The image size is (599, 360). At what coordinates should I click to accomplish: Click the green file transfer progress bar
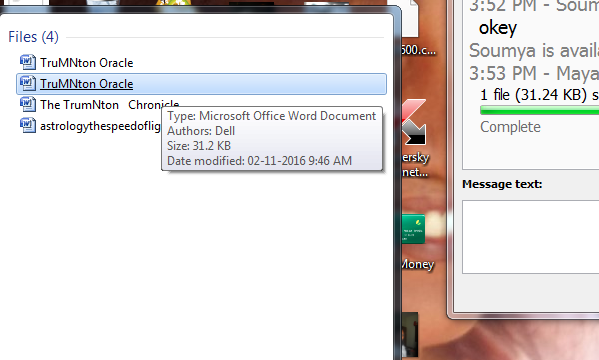539,110
